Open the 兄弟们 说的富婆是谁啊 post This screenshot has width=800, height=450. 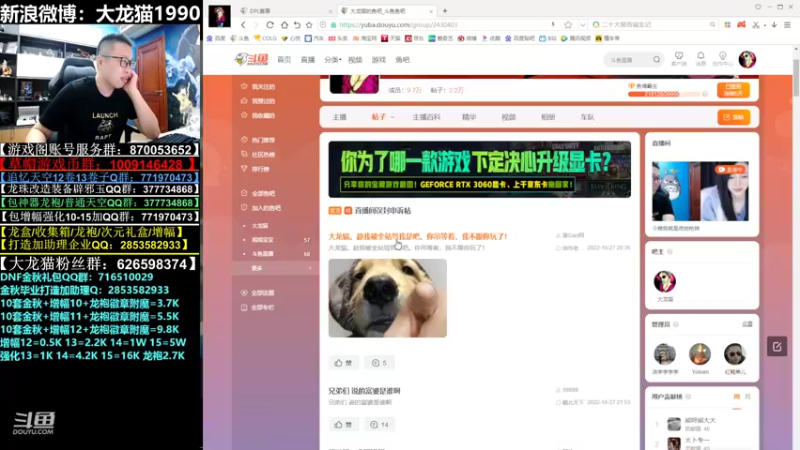click(x=364, y=391)
